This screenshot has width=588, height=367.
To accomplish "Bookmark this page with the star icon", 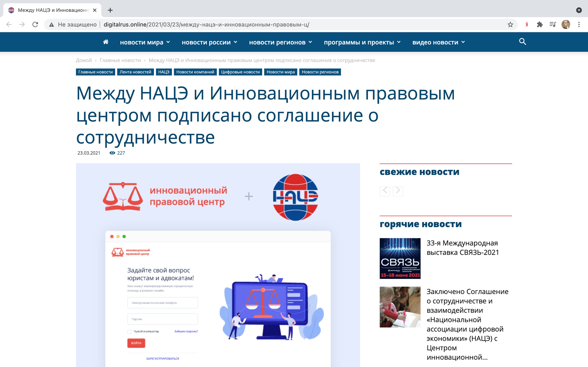I will [510, 25].
